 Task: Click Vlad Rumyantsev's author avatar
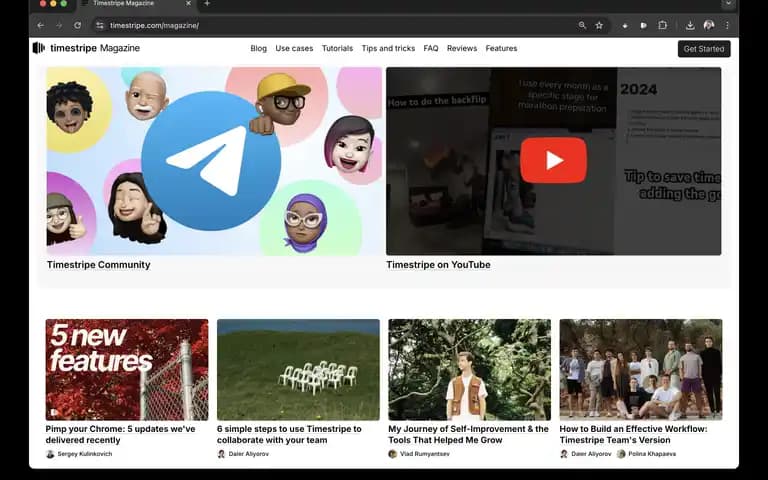click(x=392, y=454)
